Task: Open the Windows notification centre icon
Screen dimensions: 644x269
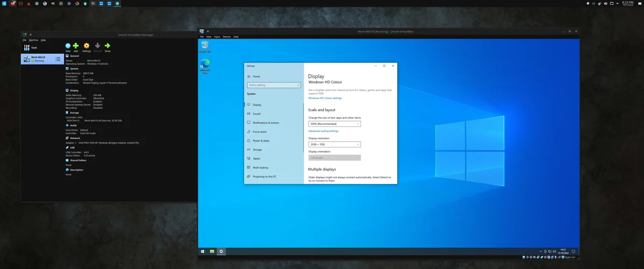Action: click(x=574, y=251)
